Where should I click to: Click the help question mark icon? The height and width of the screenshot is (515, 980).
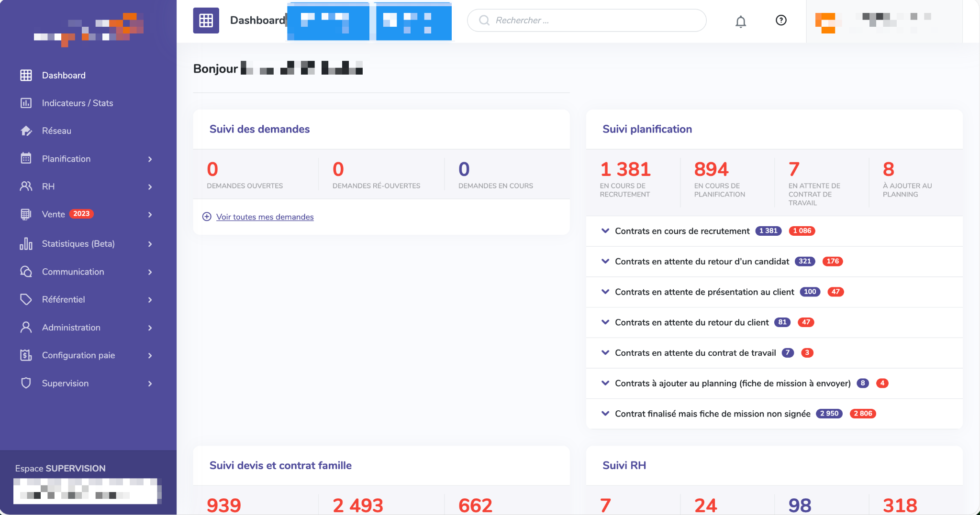[780, 20]
